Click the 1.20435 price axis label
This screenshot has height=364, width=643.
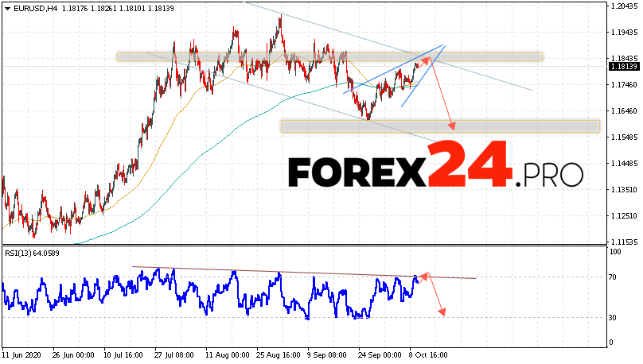tap(624, 6)
